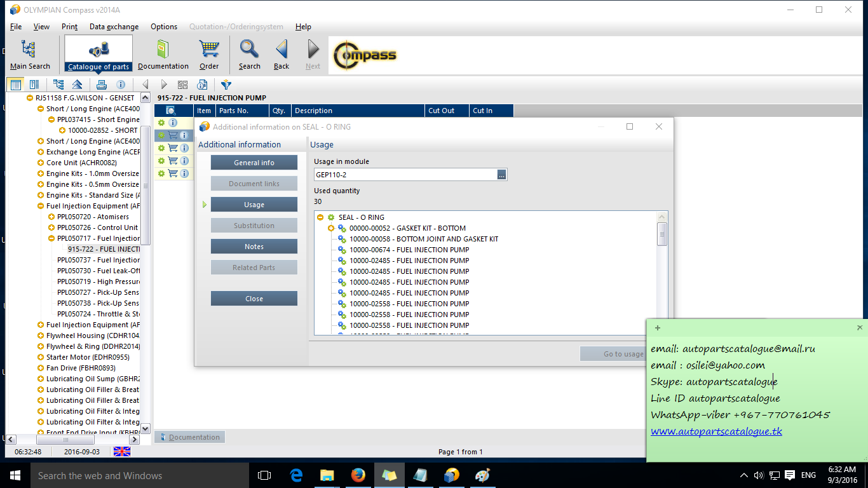Click the info icon in the small toolbar
The image size is (868, 488).
pyautogui.click(x=120, y=85)
